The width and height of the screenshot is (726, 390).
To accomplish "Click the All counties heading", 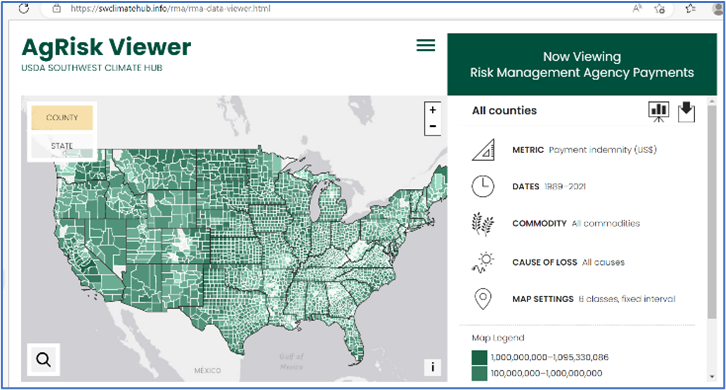I will 504,111.
